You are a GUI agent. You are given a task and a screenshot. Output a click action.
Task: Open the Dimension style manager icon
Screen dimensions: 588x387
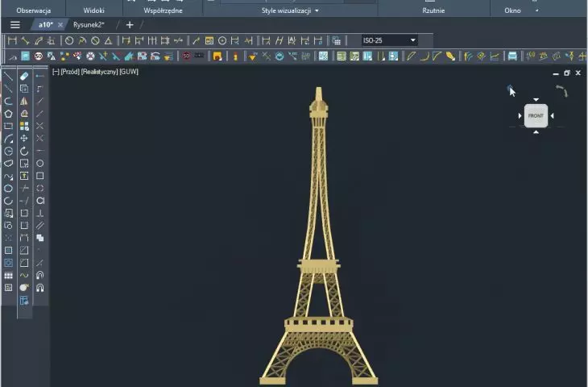[x=337, y=40]
